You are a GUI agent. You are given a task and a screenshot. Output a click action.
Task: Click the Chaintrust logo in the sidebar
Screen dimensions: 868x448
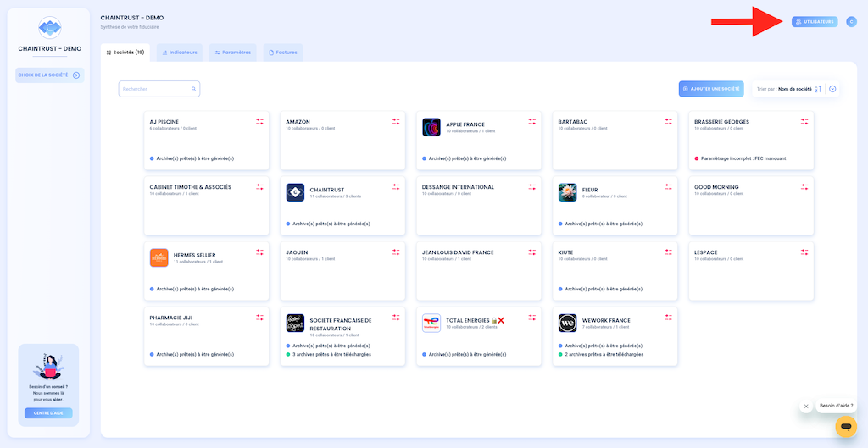coord(50,28)
